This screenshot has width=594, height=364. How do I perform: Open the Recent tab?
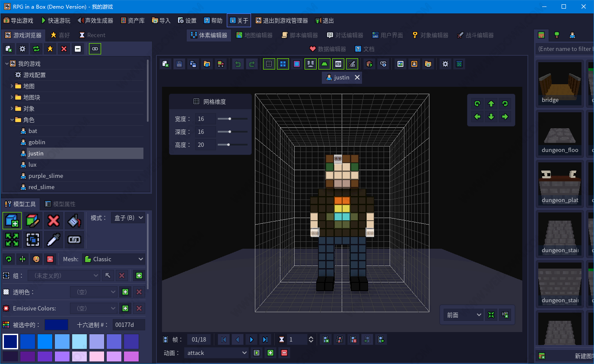click(92, 35)
